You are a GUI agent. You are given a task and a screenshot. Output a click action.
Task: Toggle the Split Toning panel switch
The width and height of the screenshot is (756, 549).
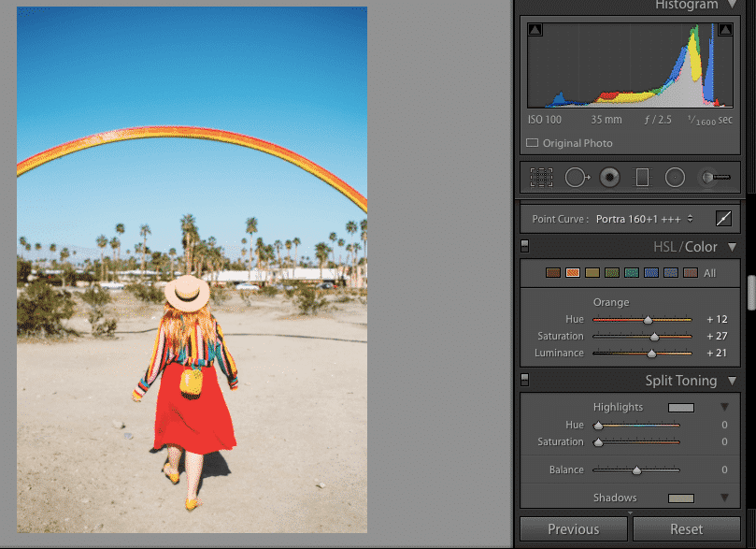point(524,380)
